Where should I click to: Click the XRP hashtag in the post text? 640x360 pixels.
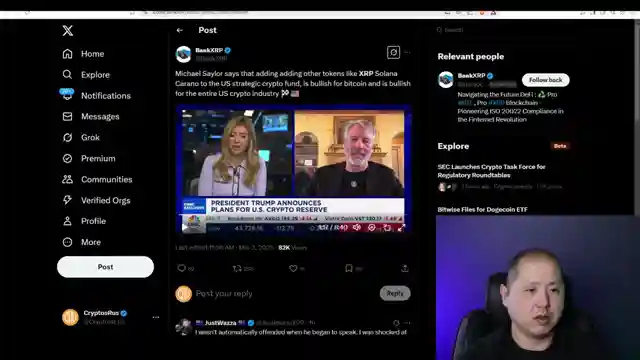(366, 73)
